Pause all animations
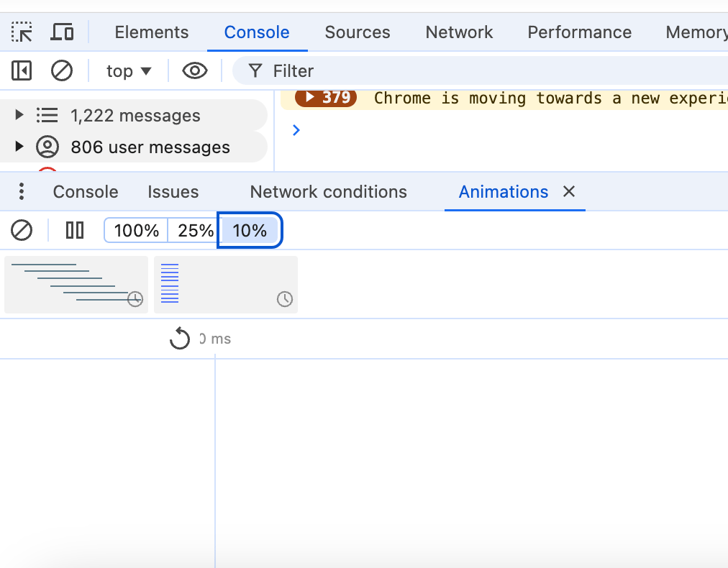Screen dimensions: 728x568 pyautogui.click(x=75, y=230)
